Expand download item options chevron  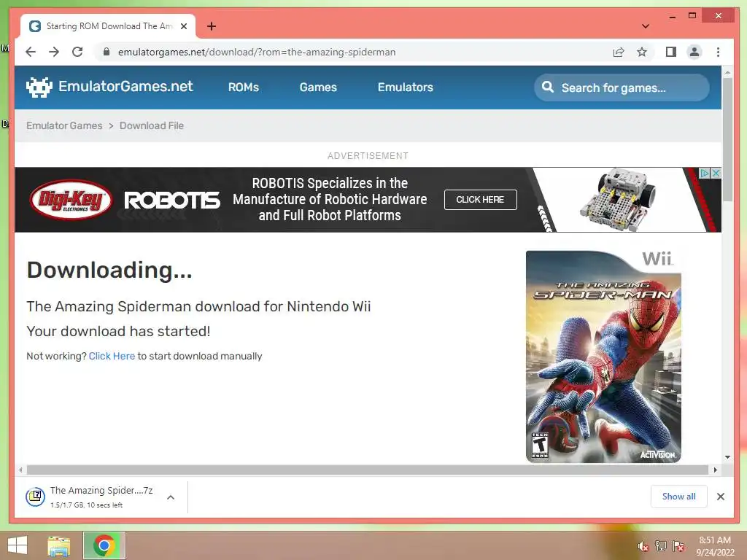[171, 497]
